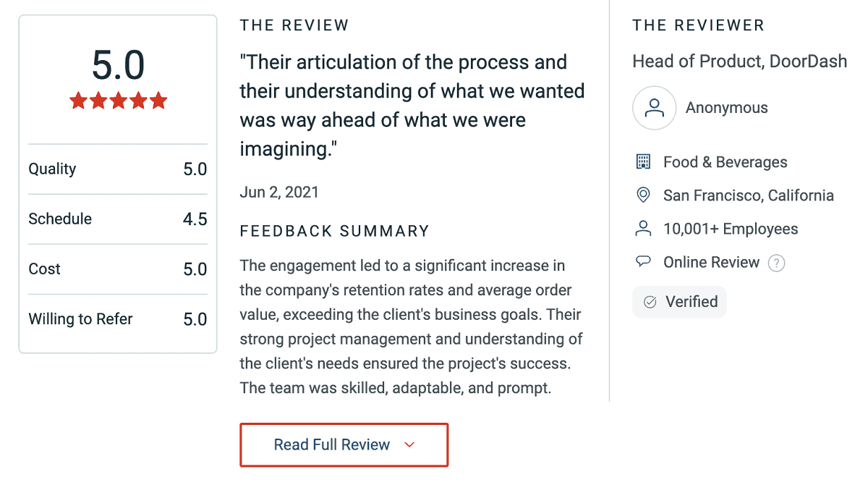The image size is (868, 485).
Task: Click the building icon beside Food & Beverages
Action: coord(644,161)
